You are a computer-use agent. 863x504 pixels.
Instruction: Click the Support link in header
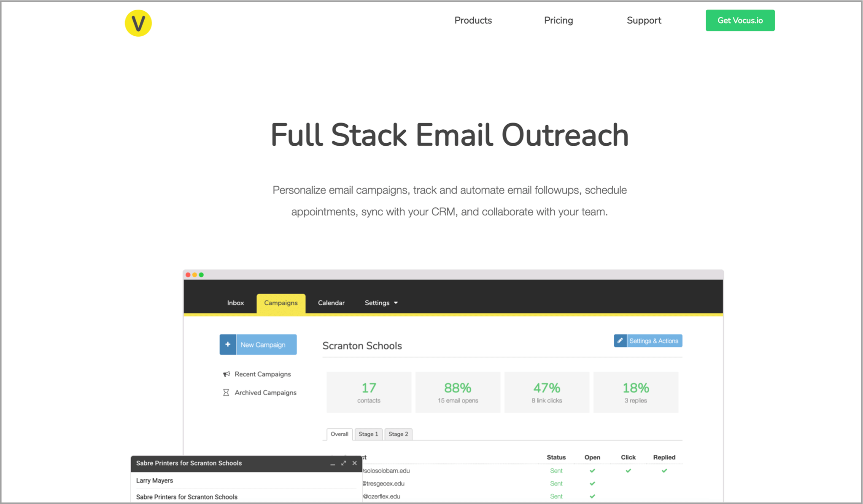point(644,20)
